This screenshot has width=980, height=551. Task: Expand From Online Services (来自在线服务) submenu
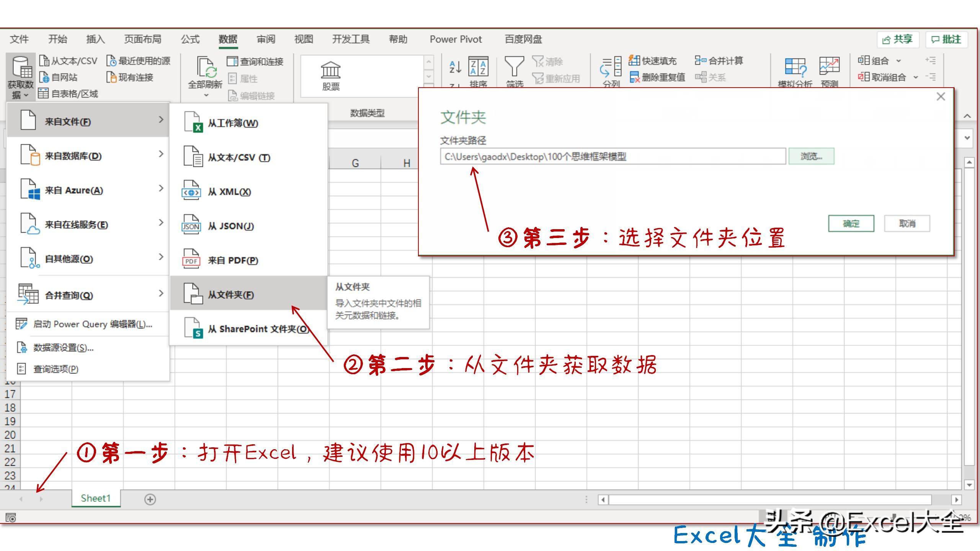(88, 224)
